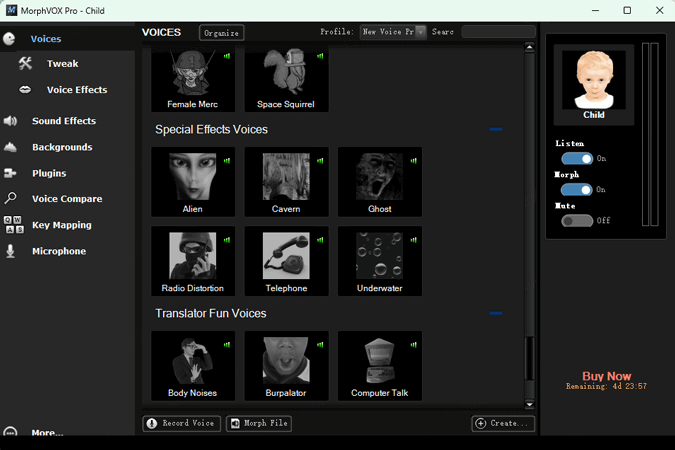Click the voice list scrollbar thumb

[x=529, y=358]
